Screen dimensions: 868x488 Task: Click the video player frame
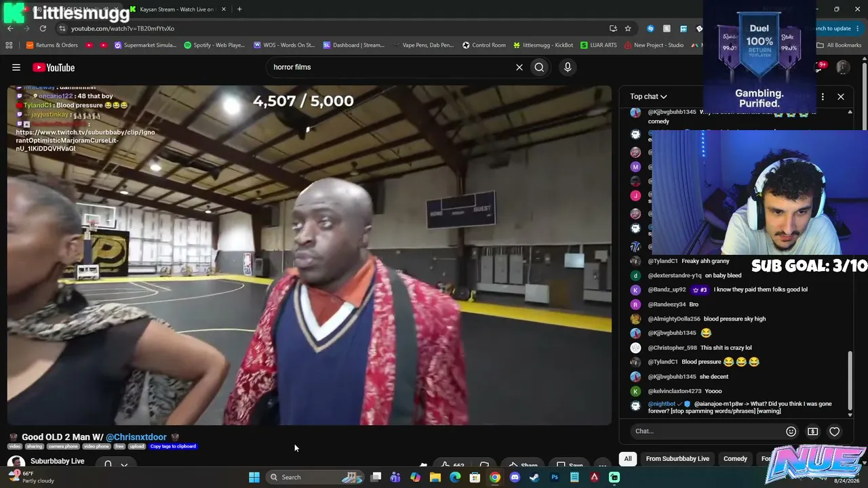[309, 255]
